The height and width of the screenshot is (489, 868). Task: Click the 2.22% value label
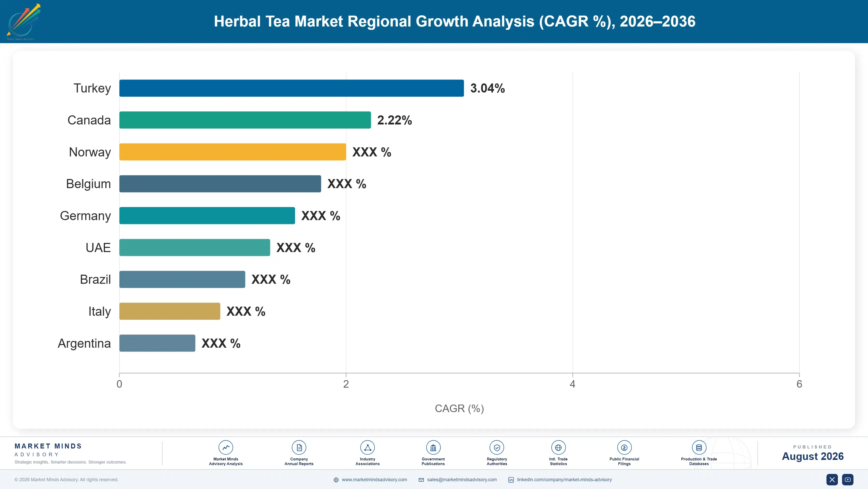395,120
